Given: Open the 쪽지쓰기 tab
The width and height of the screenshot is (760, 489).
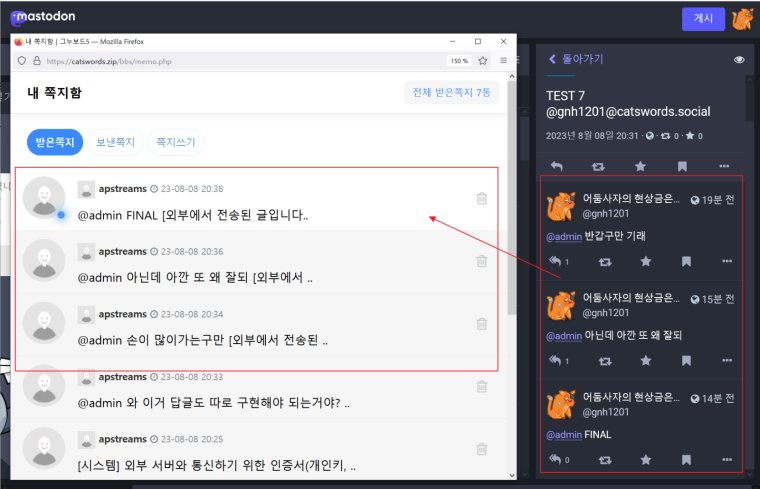Looking at the screenshot, I should point(175,142).
